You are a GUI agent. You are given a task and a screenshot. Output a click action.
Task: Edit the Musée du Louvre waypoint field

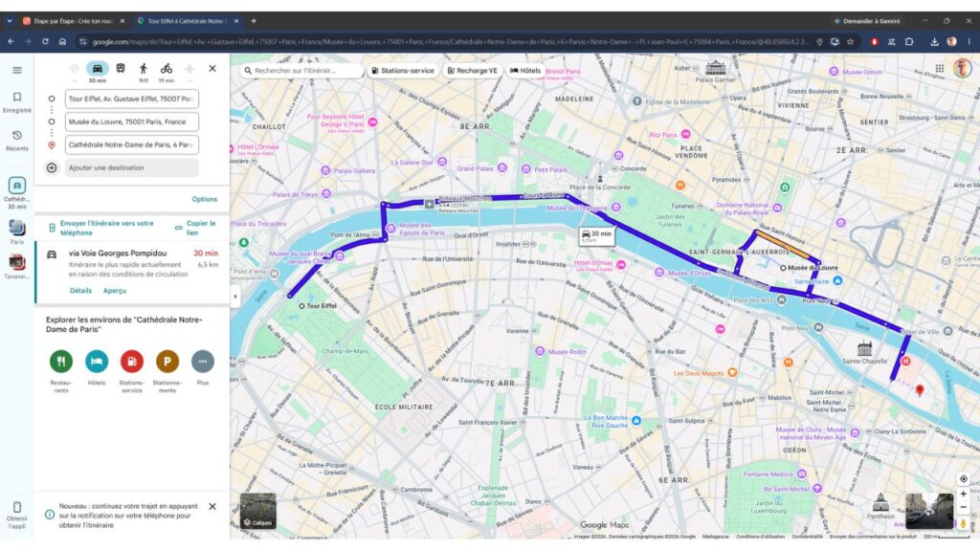tap(132, 121)
